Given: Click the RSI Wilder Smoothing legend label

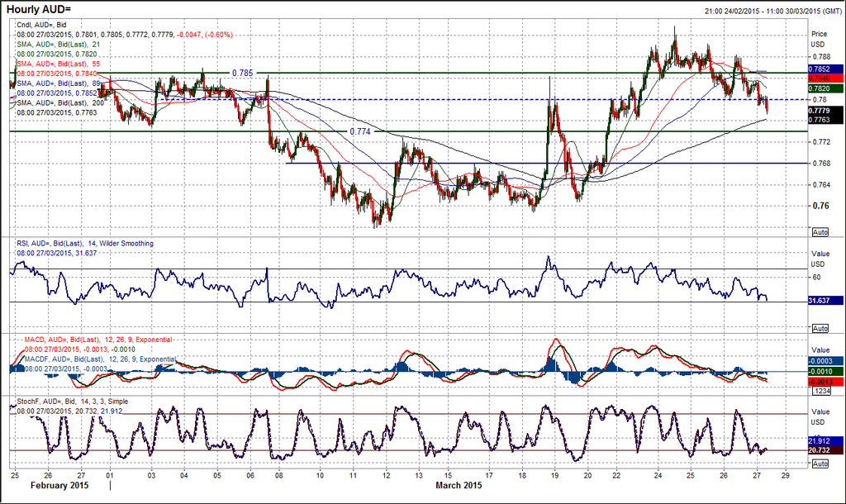Looking at the screenshot, I should pos(85,244).
